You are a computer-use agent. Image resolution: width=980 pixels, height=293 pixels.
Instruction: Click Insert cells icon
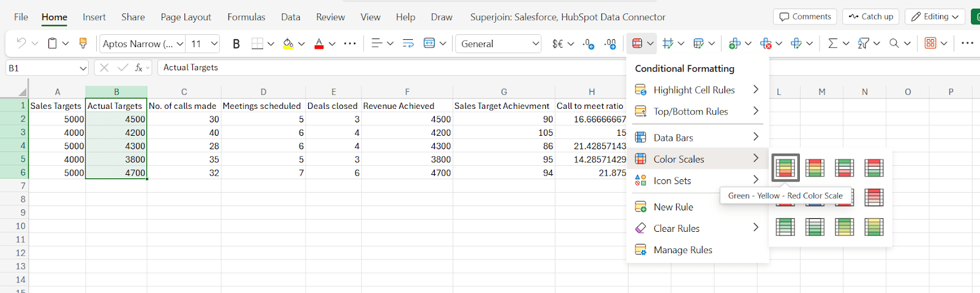[734, 43]
